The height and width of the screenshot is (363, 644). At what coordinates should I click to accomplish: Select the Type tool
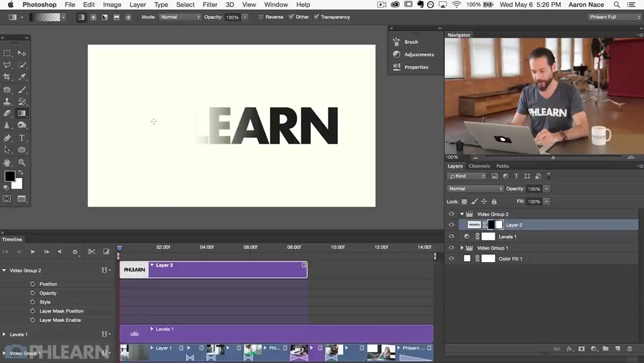(x=22, y=138)
